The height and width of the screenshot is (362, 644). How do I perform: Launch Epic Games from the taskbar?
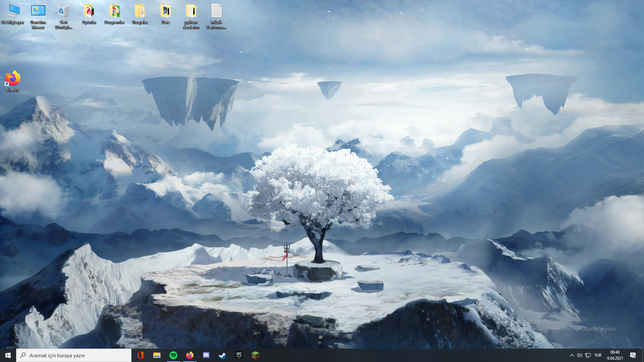tap(239, 355)
